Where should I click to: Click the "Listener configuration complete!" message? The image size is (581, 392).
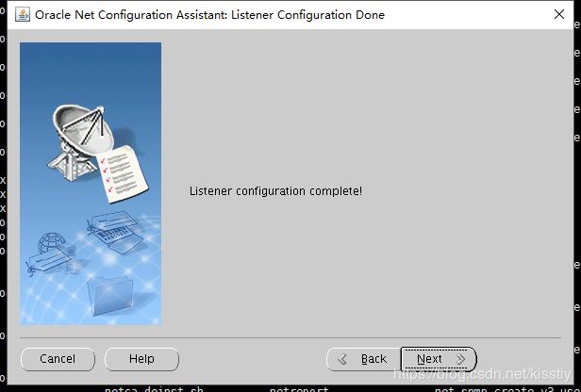click(275, 191)
